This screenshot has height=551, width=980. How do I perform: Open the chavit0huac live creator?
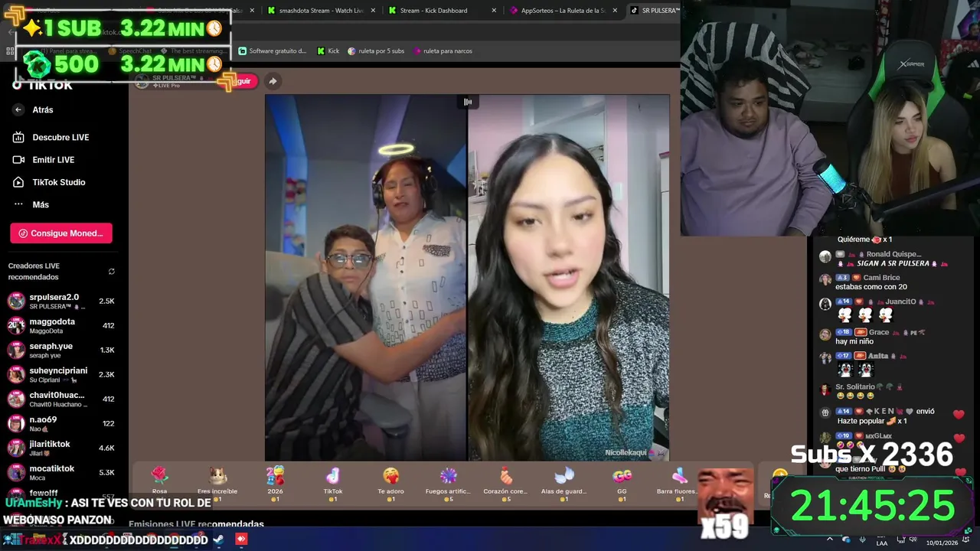(61, 399)
